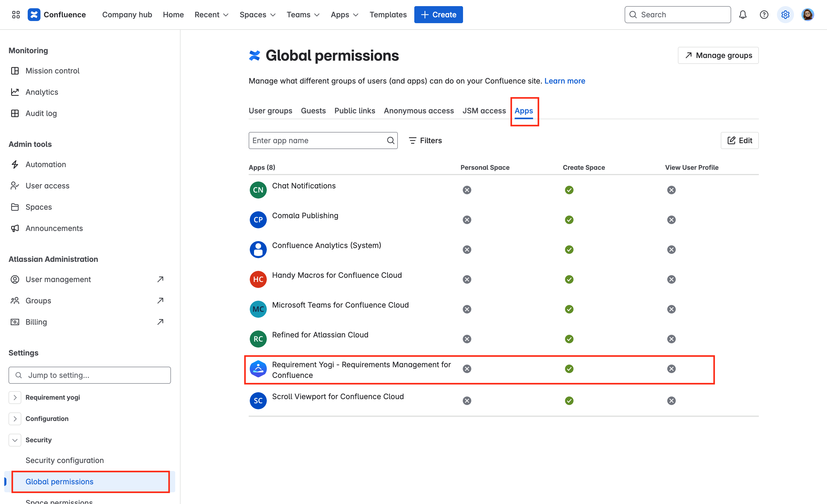
Task: Open the settings gear icon
Action: [785, 14]
